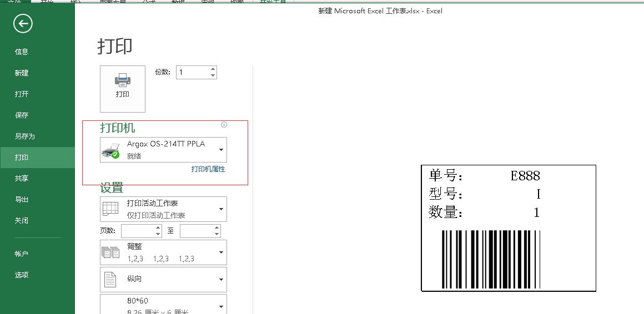This screenshot has width=644, height=314.
Task: Open the Export (导出) sidebar item
Action: [22, 199]
